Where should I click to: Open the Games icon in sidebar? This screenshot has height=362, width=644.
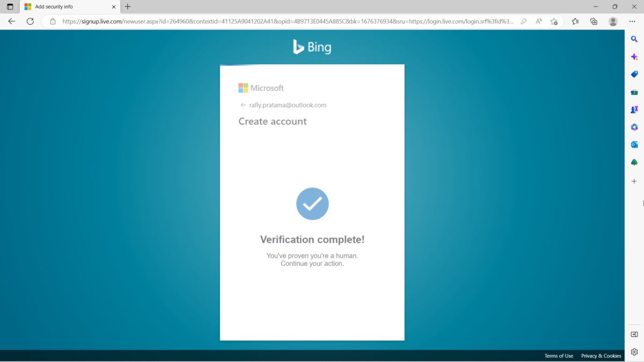(634, 109)
